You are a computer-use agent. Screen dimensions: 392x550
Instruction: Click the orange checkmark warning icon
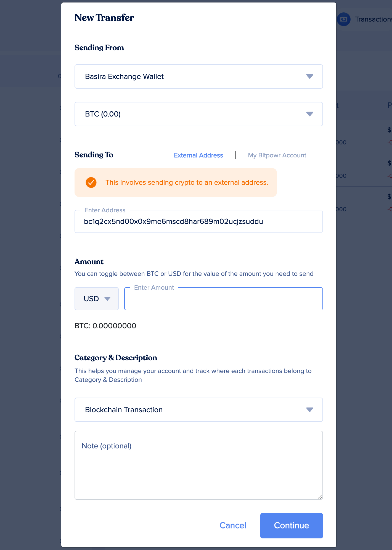coord(91,183)
